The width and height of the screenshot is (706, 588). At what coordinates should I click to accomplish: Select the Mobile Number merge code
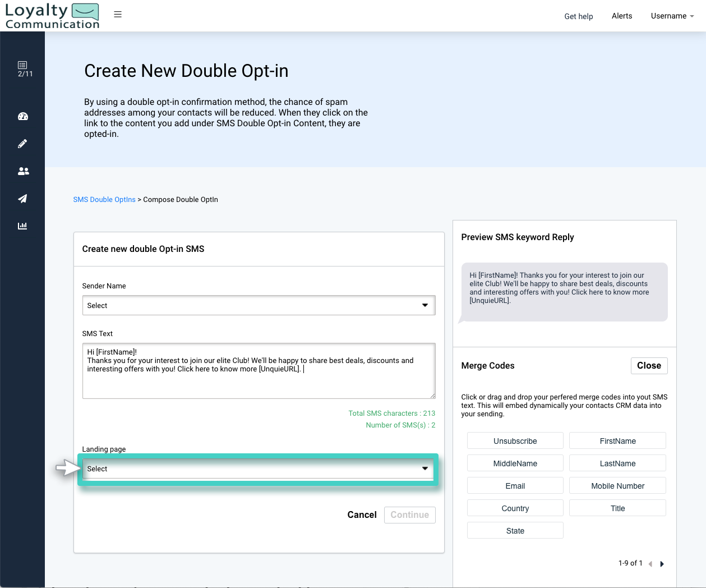pyautogui.click(x=617, y=485)
